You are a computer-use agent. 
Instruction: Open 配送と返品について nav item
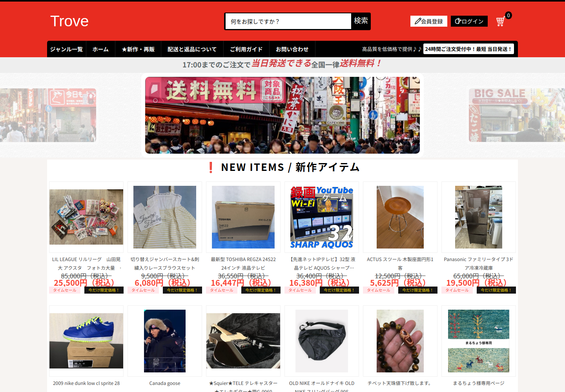[192, 49]
